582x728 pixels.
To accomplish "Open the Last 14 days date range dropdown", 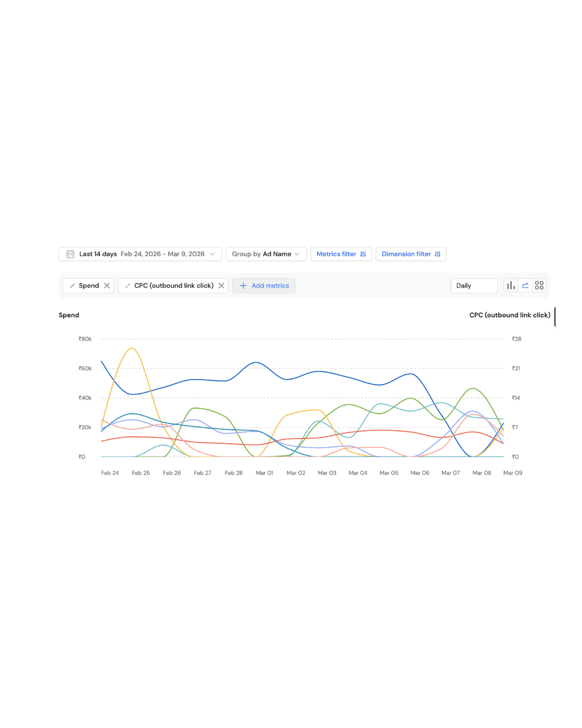I will tap(140, 253).
